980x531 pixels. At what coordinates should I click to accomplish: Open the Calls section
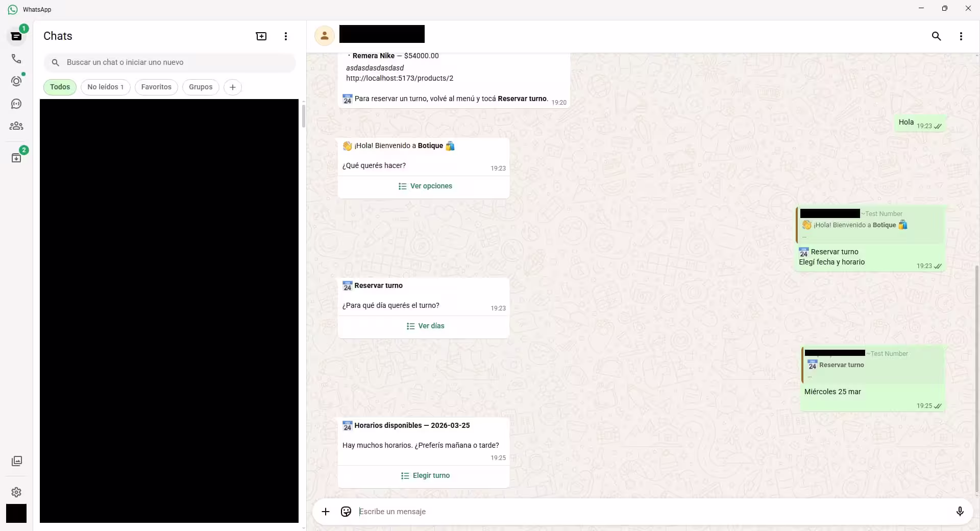tap(16, 59)
